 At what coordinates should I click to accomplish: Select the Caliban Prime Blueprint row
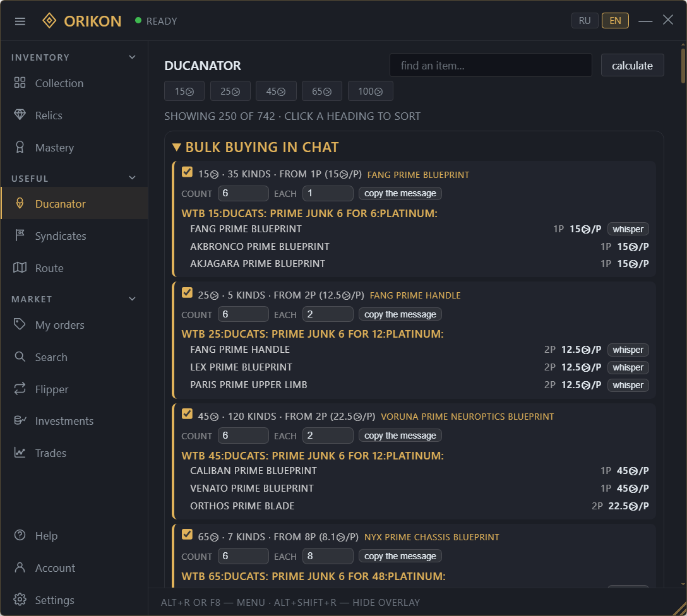(419, 471)
